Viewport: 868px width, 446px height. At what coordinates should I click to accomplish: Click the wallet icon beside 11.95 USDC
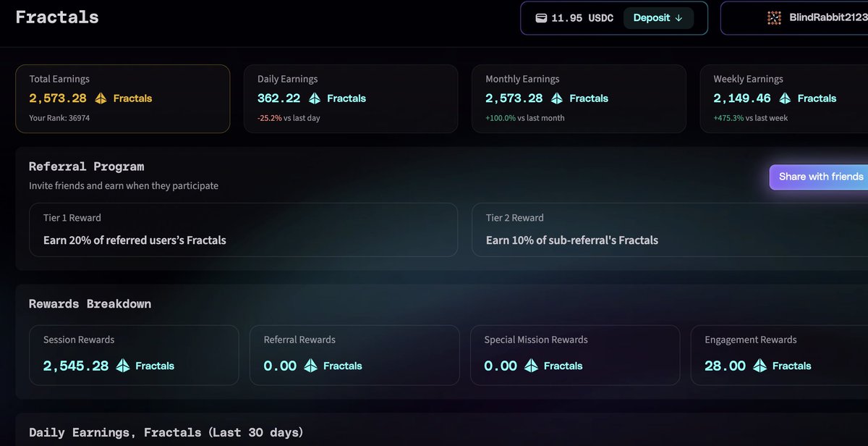coord(541,18)
